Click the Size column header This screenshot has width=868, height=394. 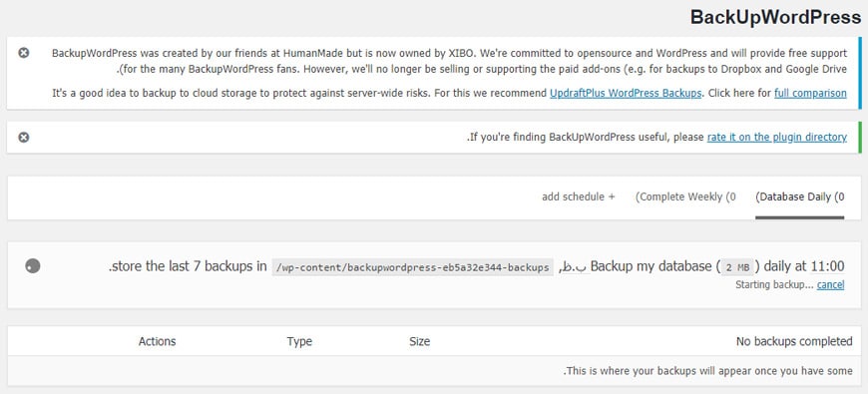click(420, 341)
